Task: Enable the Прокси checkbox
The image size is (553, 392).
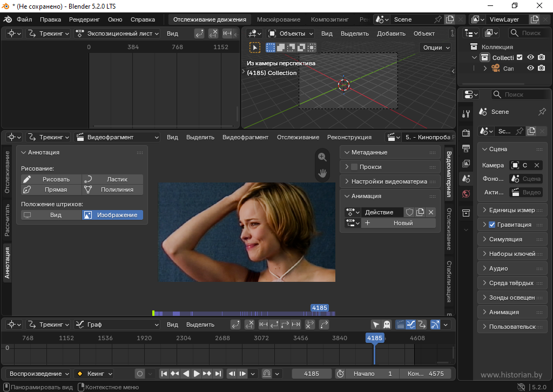Action: click(x=354, y=167)
